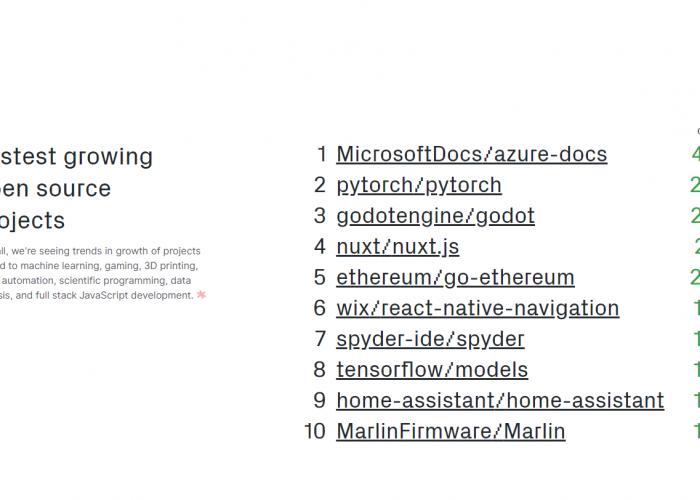Click rank number 5 beside go-ethereum

320,277
